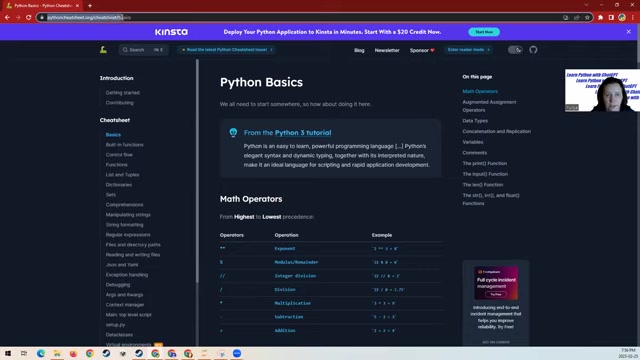Open Functions in the sidebar
The width and height of the screenshot is (640, 360).
[117, 165]
